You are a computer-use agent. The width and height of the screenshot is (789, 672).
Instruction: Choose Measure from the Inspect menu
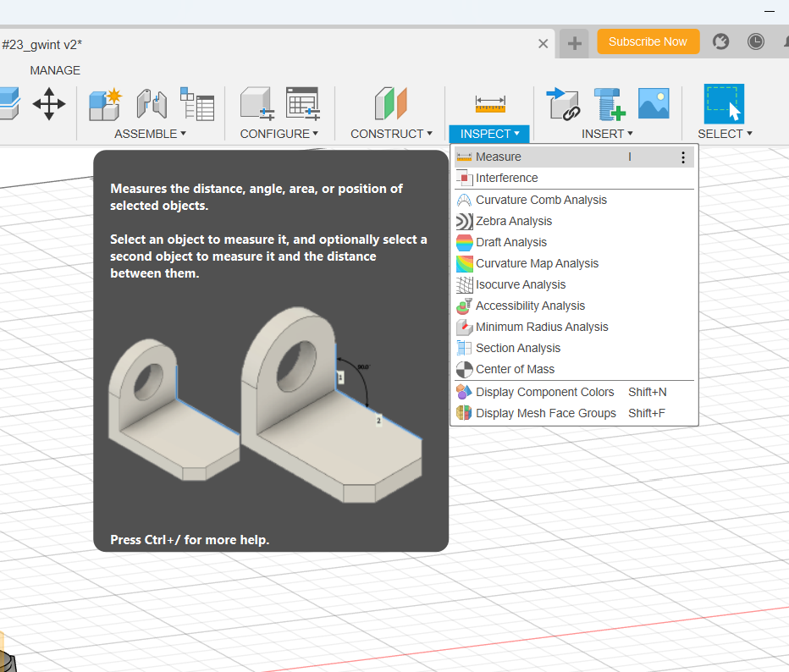pyautogui.click(x=574, y=157)
